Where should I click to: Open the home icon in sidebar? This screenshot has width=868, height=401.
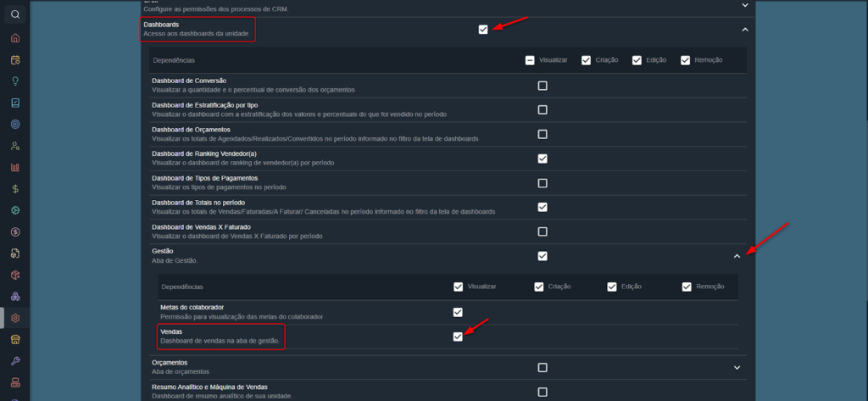(15, 38)
